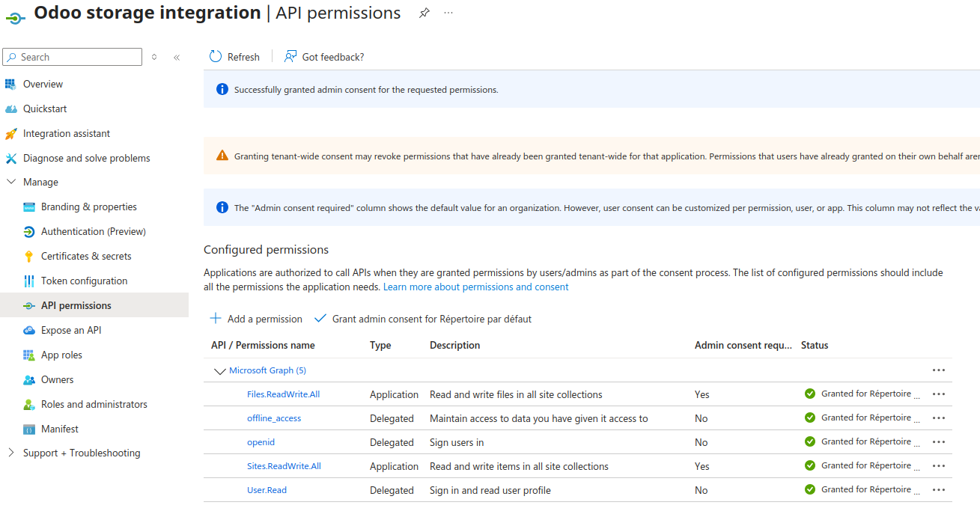Click the Manifest icon

tap(29, 429)
